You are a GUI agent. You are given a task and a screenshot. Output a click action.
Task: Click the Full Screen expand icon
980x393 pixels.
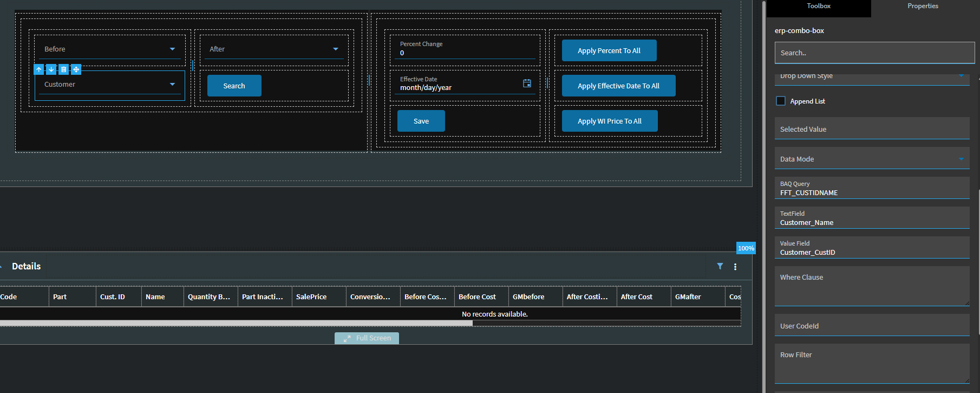[x=347, y=338]
